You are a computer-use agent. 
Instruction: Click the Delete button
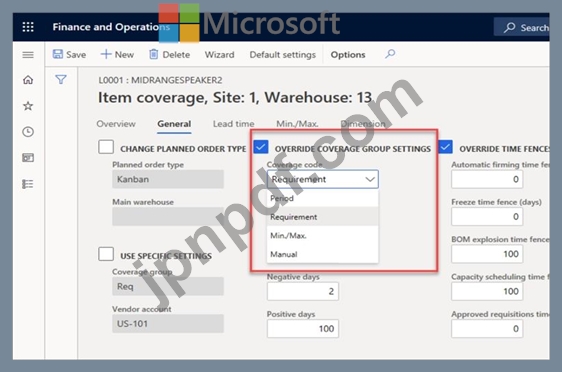(169, 54)
